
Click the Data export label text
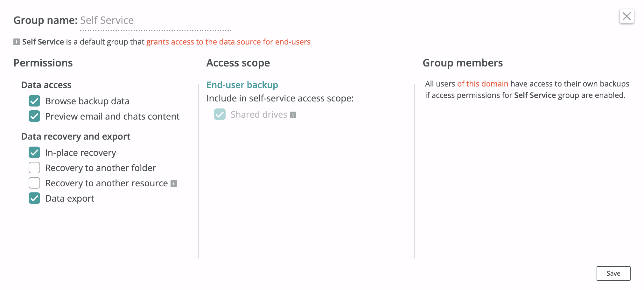(70, 198)
